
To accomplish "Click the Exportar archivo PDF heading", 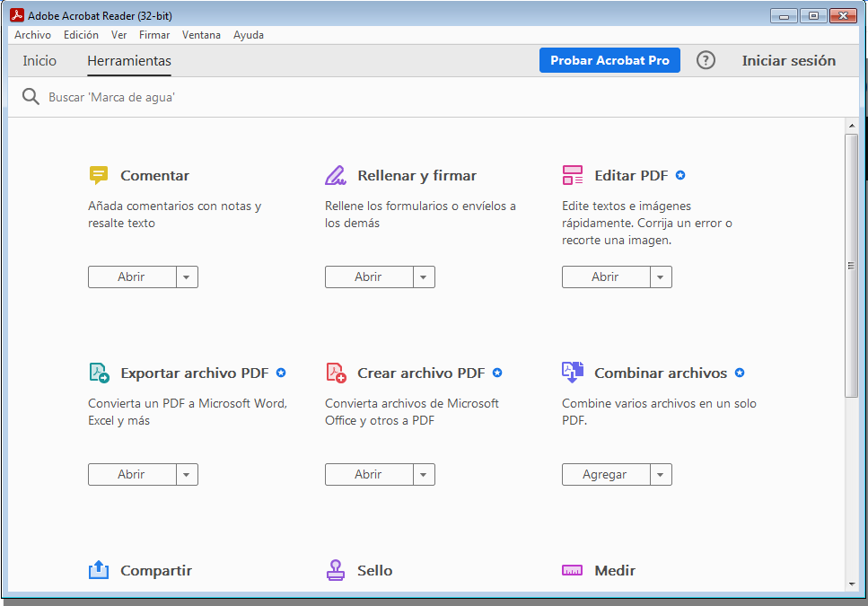I will point(194,373).
